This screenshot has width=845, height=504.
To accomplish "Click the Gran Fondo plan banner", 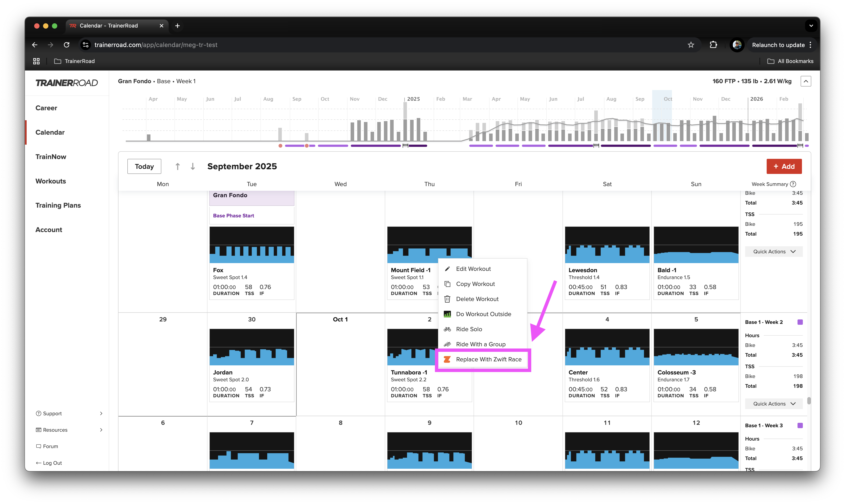I will click(x=252, y=198).
